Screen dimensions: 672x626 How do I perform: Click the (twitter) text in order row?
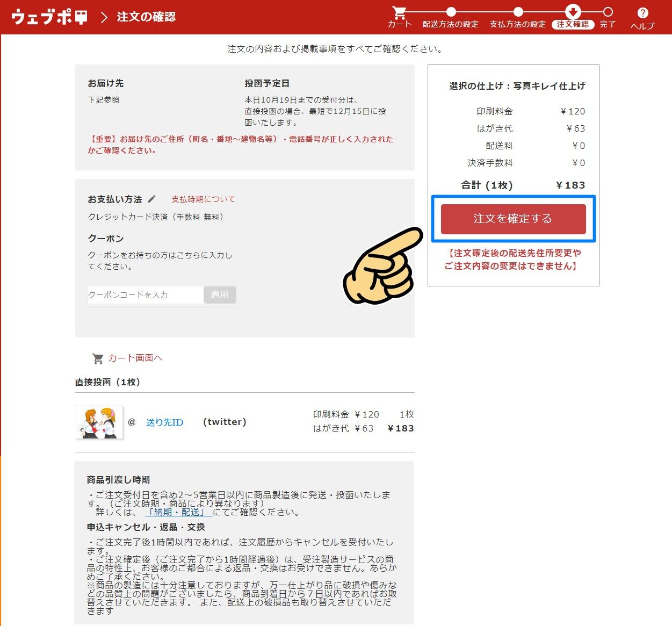point(225,422)
